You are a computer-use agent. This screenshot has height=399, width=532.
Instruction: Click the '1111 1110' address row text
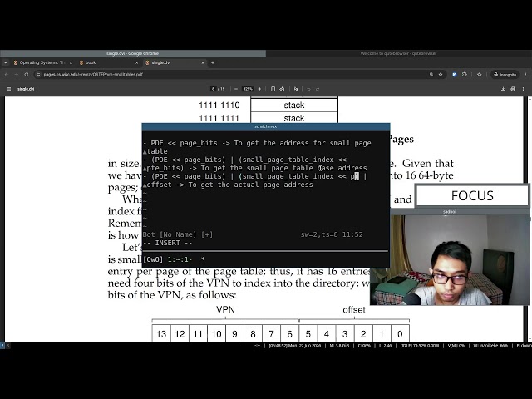(x=219, y=106)
